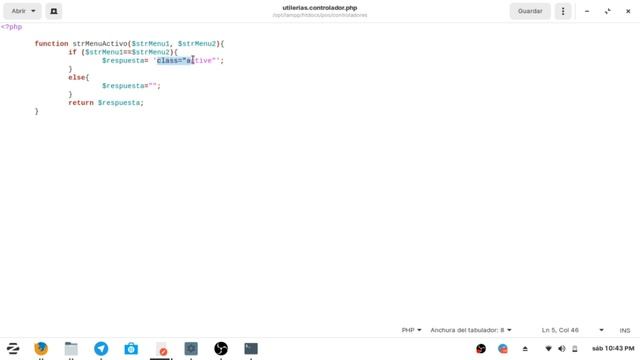Open the terminal from the taskbar
The width and height of the screenshot is (640, 360).
pos(251,349)
